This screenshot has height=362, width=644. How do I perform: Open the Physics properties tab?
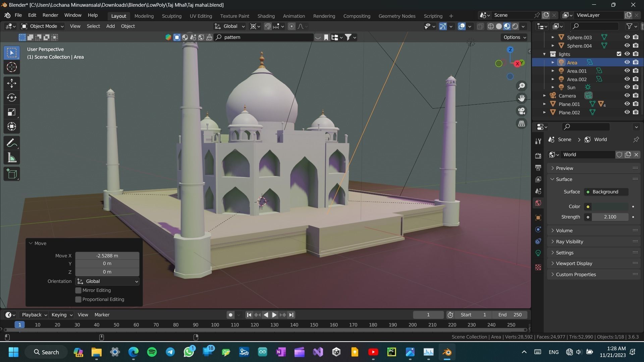[538, 230]
